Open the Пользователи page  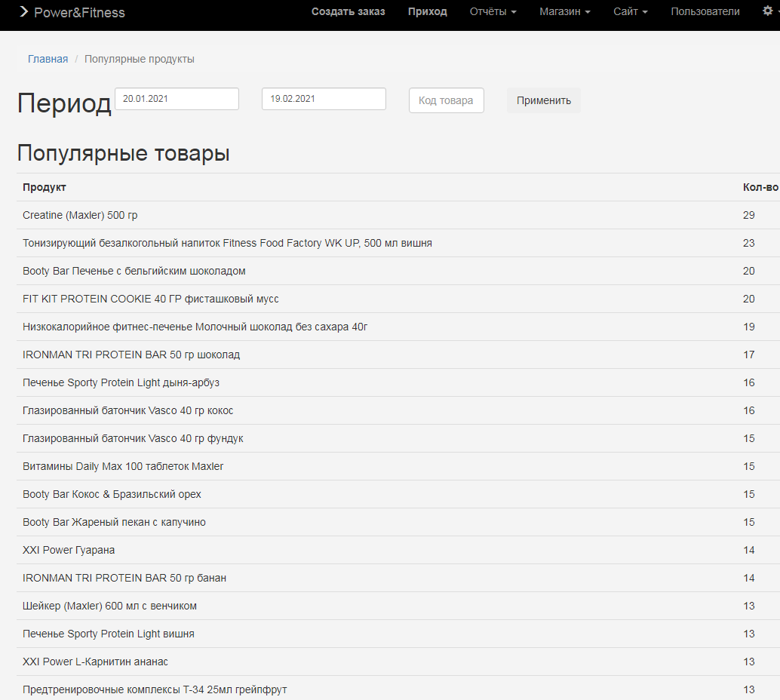click(705, 11)
